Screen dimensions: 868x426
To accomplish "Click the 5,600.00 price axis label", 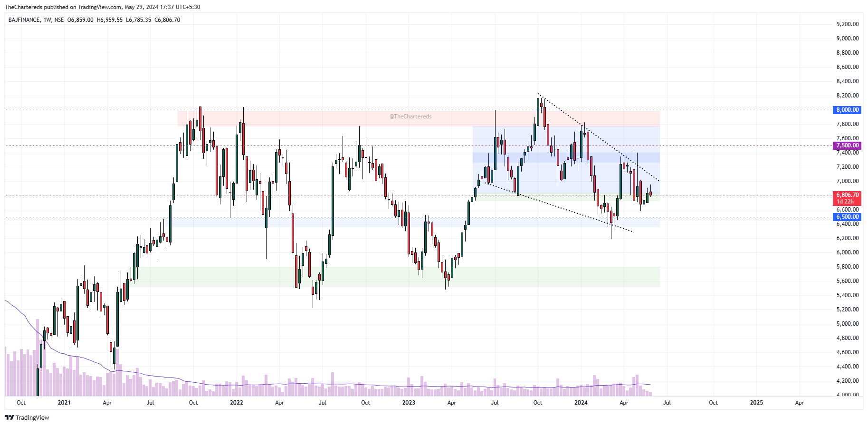I will (848, 281).
